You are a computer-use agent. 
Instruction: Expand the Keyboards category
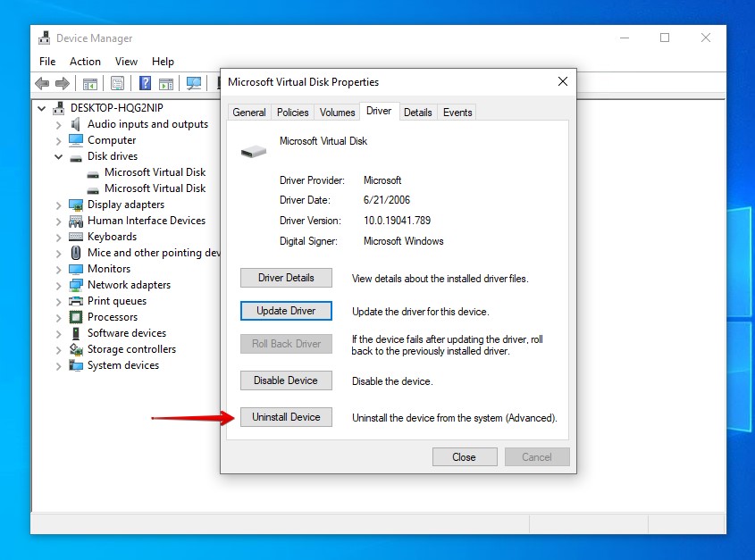pos(58,238)
